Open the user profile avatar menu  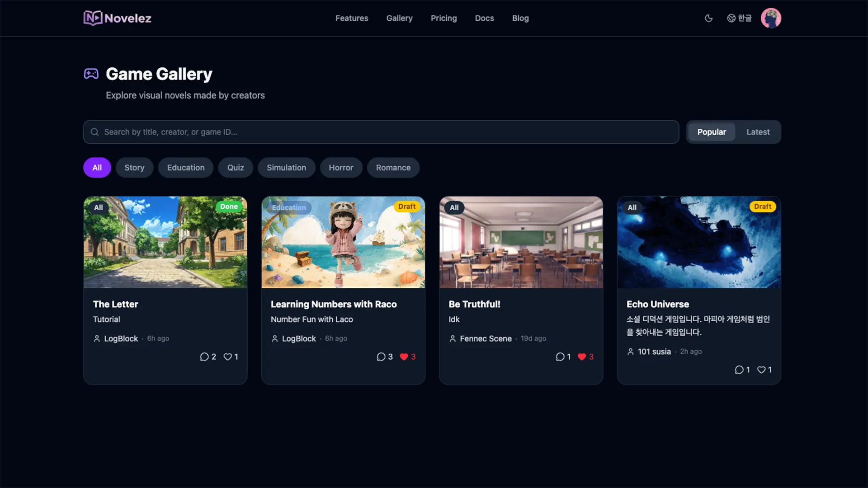[x=771, y=18]
